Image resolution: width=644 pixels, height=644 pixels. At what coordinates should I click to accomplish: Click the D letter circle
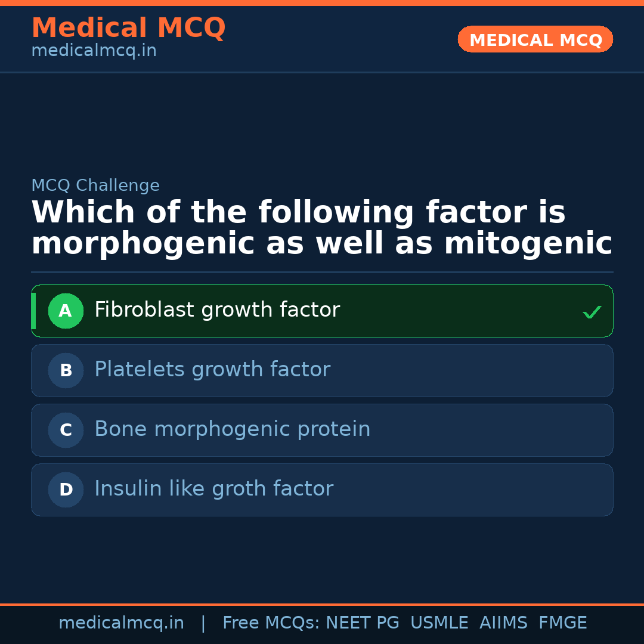point(66,490)
